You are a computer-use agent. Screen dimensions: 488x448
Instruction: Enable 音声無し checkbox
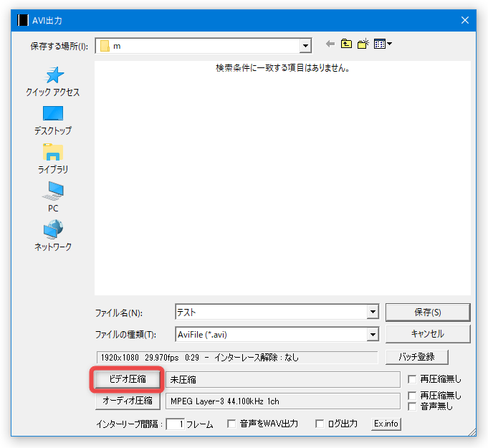(412, 406)
